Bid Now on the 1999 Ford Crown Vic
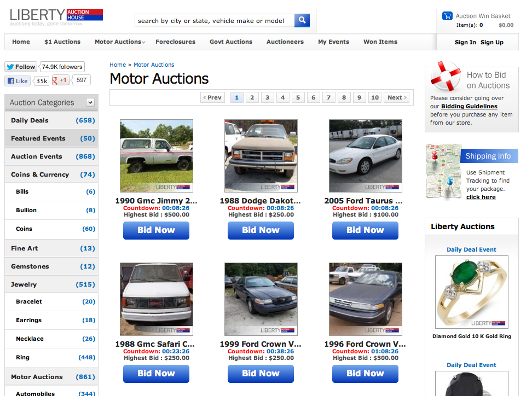 (x=261, y=374)
